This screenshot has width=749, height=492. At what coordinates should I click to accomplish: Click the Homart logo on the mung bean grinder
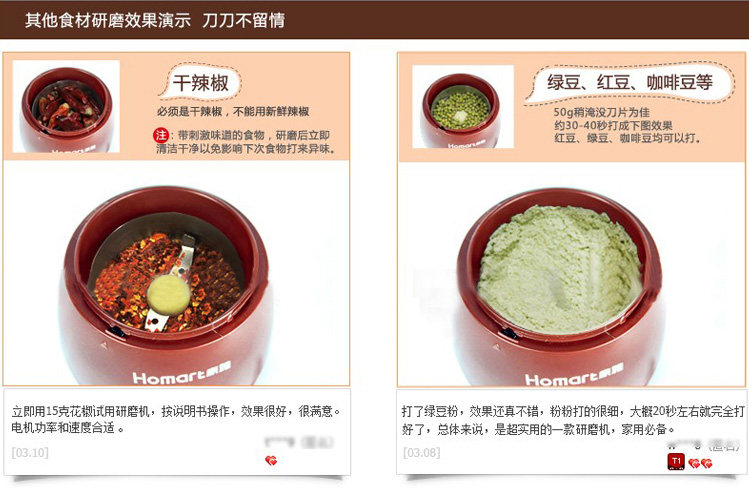[574, 376]
